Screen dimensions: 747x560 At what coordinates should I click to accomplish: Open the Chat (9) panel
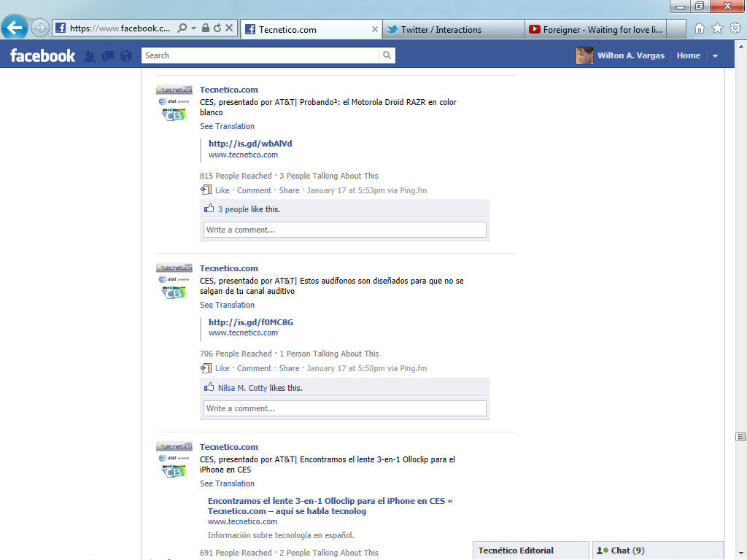click(657, 551)
